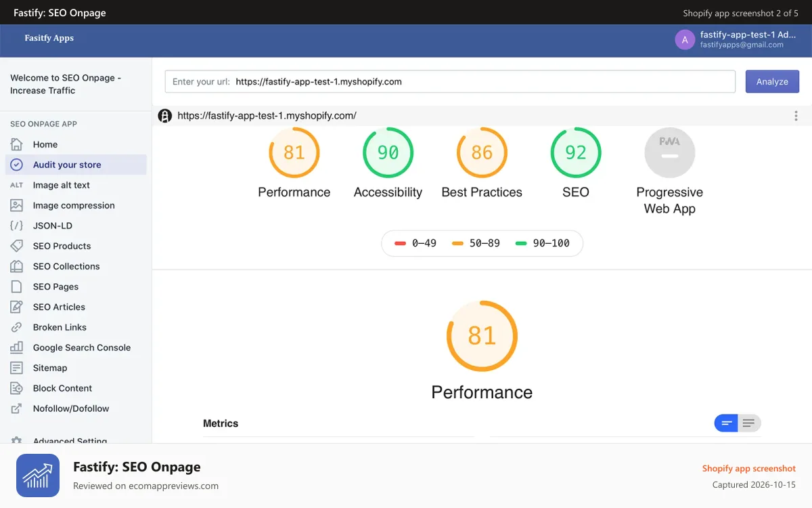Go to Image compression page

pyautogui.click(x=76, y=205)
